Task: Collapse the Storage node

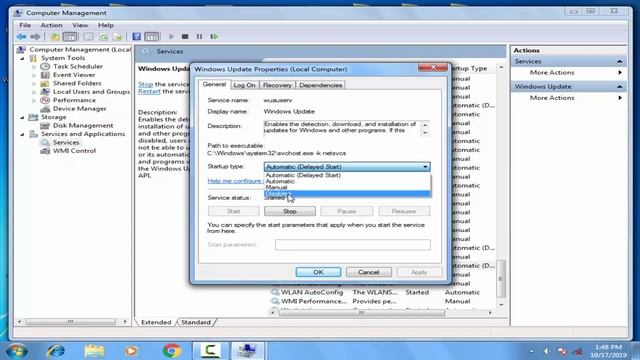Action: click(22, 118)
